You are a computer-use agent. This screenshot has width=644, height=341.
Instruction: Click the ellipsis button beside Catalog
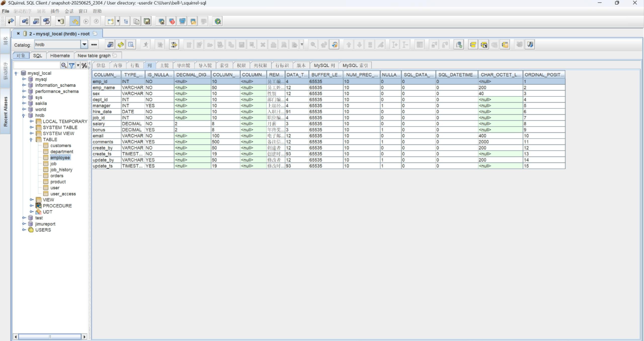[x=94, y=45]
